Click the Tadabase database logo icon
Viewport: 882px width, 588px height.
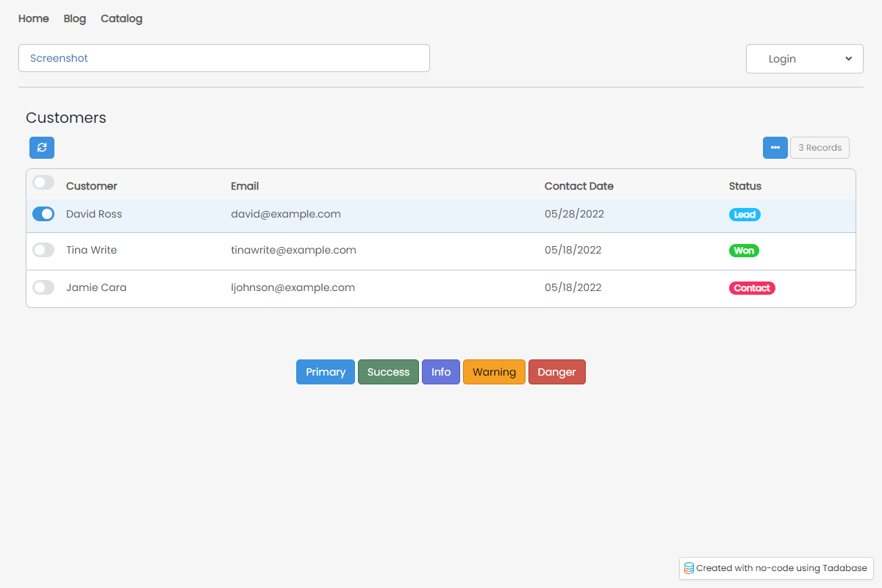[x=689, y=568]
